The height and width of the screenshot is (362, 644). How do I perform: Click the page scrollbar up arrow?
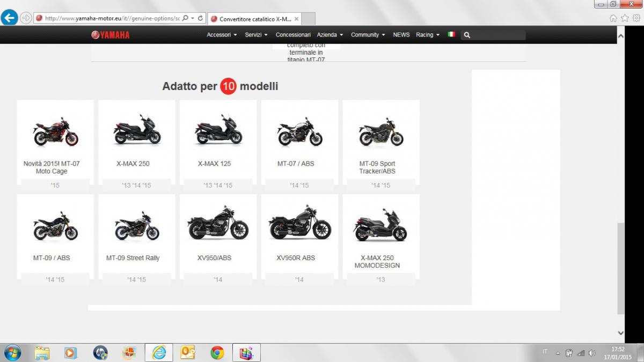(x=621, y=36)
